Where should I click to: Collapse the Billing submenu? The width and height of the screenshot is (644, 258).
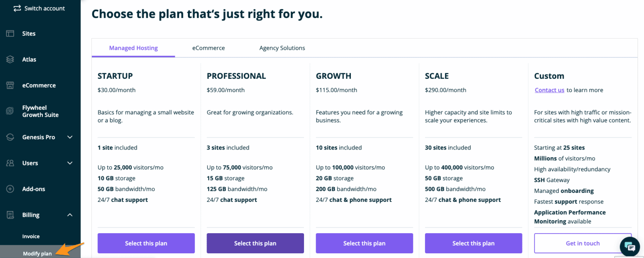coord(70,215)
